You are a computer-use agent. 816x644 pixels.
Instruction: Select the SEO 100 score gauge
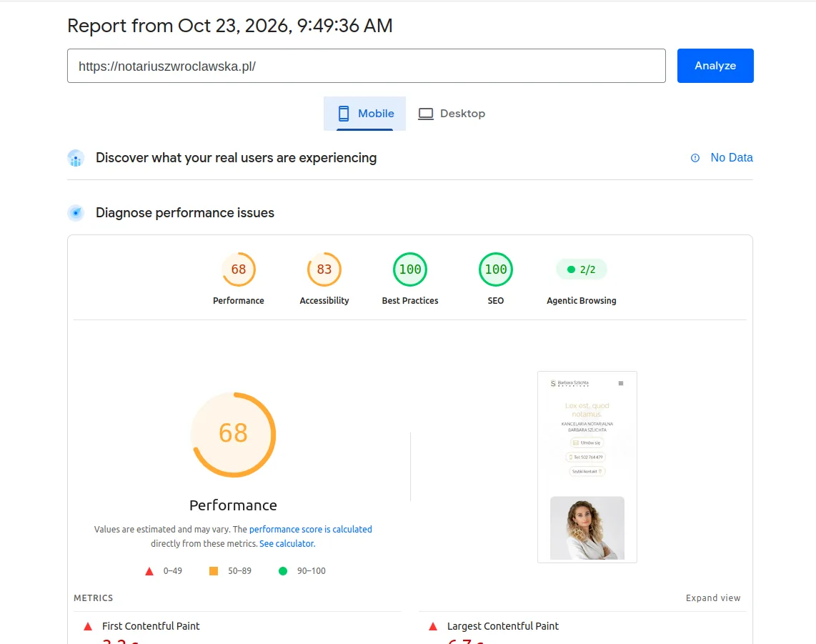pos(495,269)
